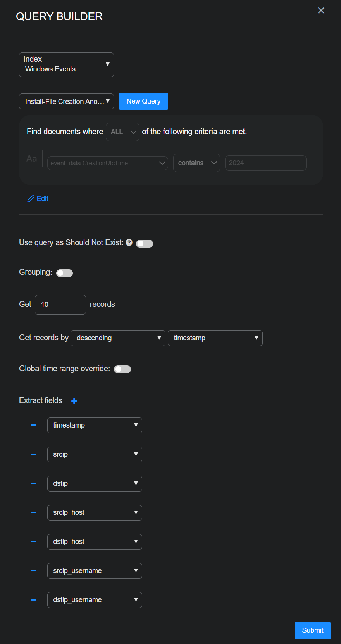Expand the descending sort order dropdown

pos(118,338)
